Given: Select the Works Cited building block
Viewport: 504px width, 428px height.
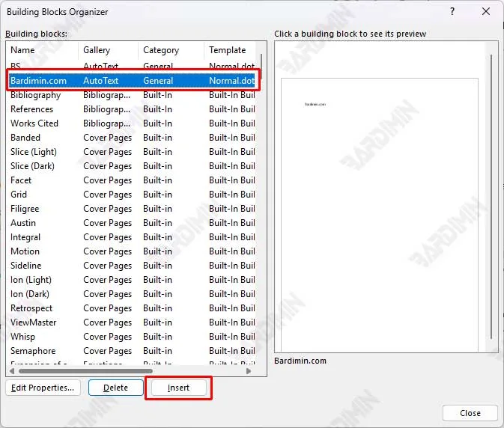Looking at the screenshot, I should 132,123.
